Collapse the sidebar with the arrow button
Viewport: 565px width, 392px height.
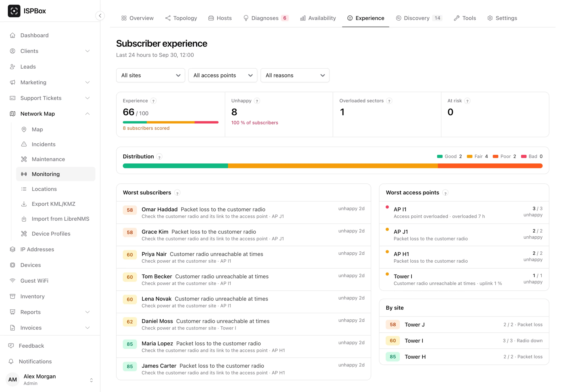pos(100,16)
